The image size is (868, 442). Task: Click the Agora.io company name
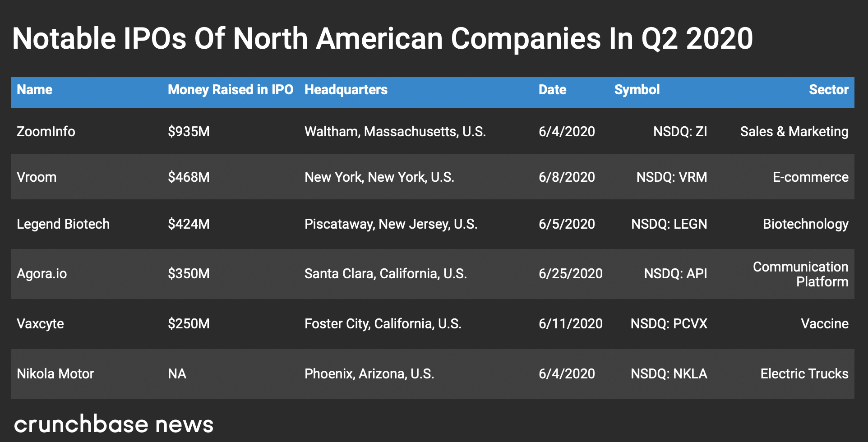pyautogui.click(x=42, y=274)
